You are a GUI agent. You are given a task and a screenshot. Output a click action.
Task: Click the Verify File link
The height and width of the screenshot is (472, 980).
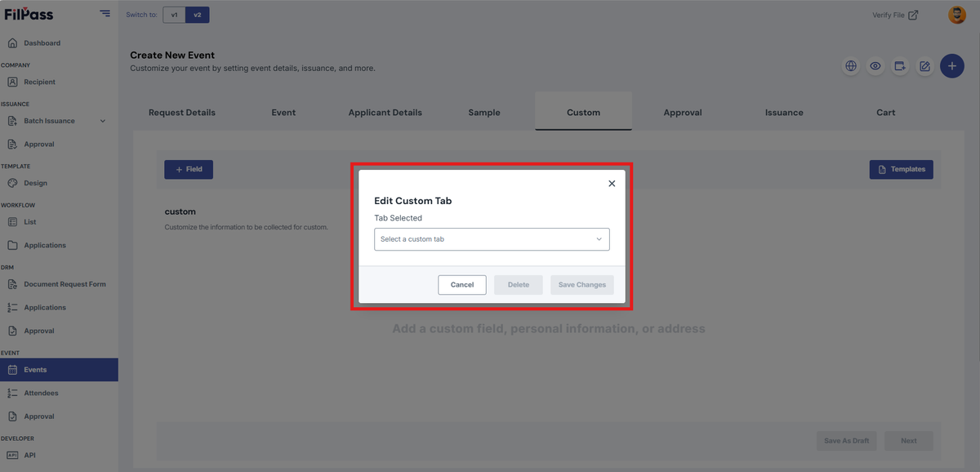coord(895,15)
